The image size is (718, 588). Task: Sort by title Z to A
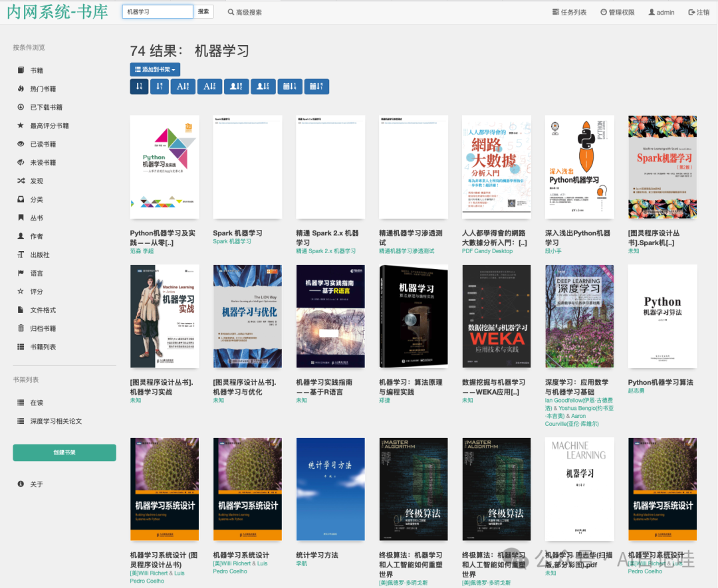209,86
